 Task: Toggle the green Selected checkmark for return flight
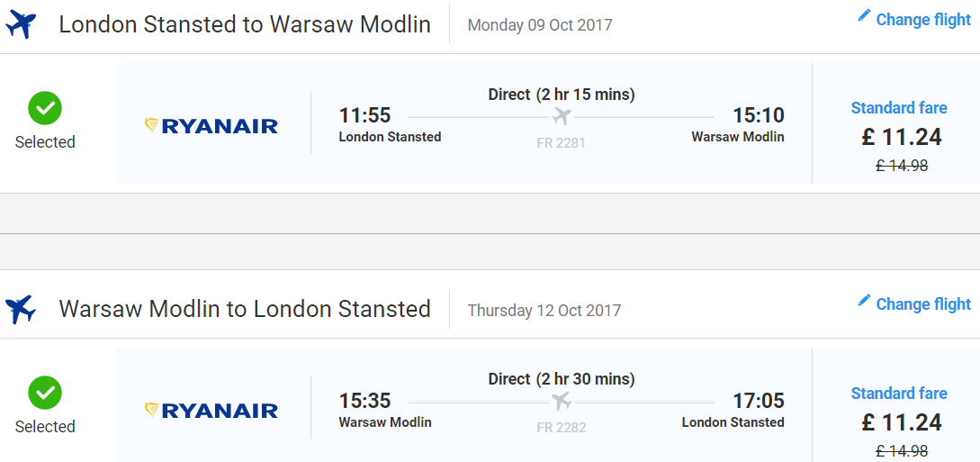45,393
